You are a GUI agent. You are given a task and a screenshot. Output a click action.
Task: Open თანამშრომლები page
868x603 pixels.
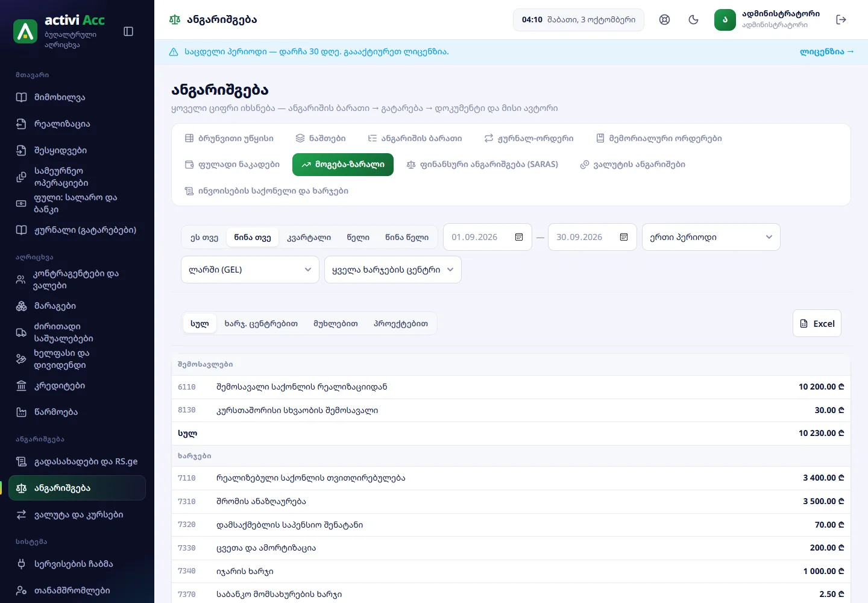click(77, 590)
